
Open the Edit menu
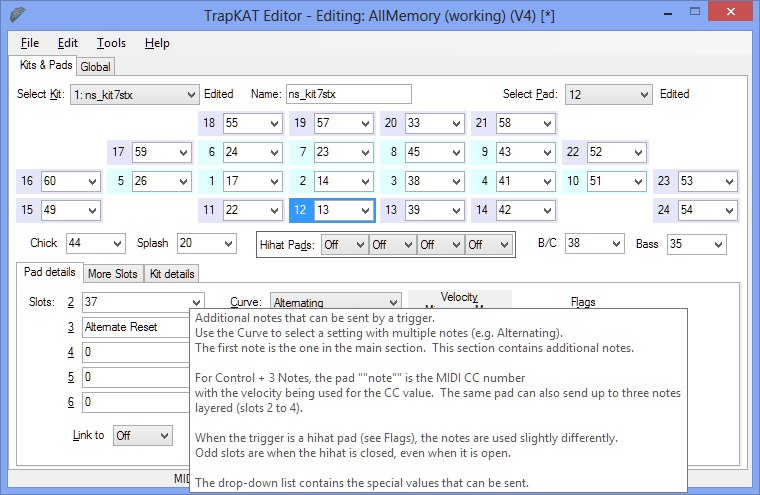coord(67,43)
